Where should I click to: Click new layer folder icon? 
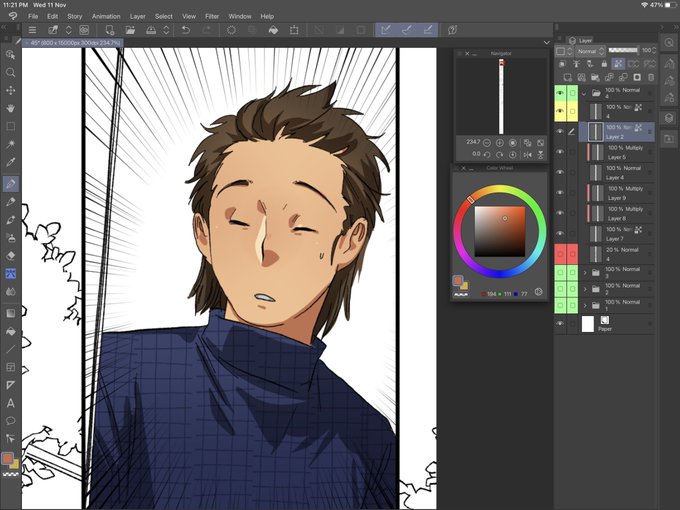pyautogui.click(x=595, y=77)
